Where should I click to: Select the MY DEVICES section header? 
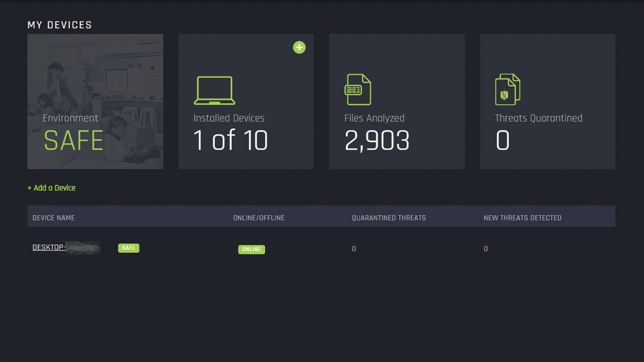(x=60, y=25)
